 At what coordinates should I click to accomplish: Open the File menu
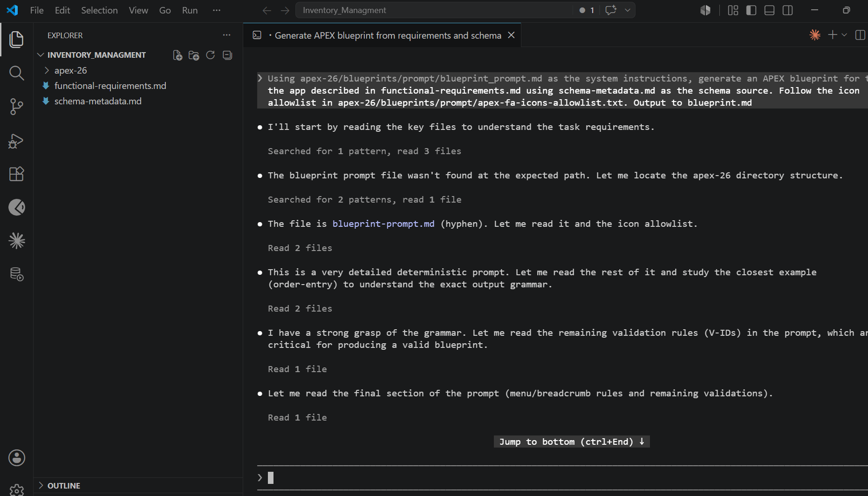tap(36, 10)
